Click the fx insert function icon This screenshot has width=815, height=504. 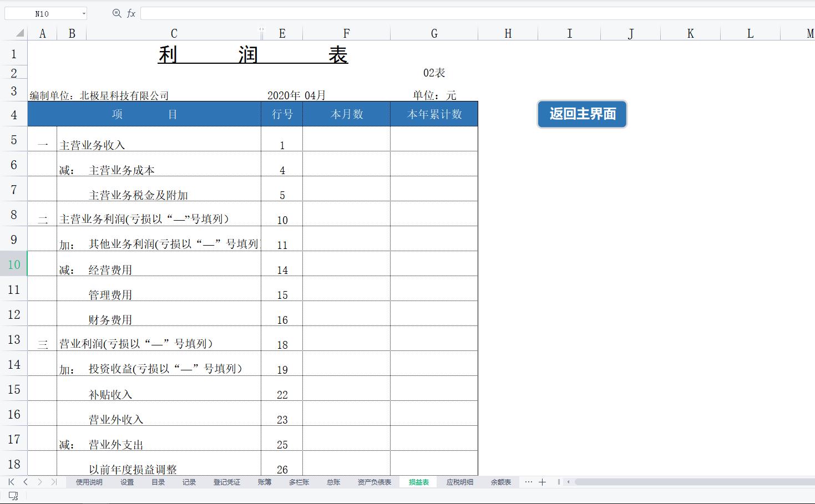[131, 13]
